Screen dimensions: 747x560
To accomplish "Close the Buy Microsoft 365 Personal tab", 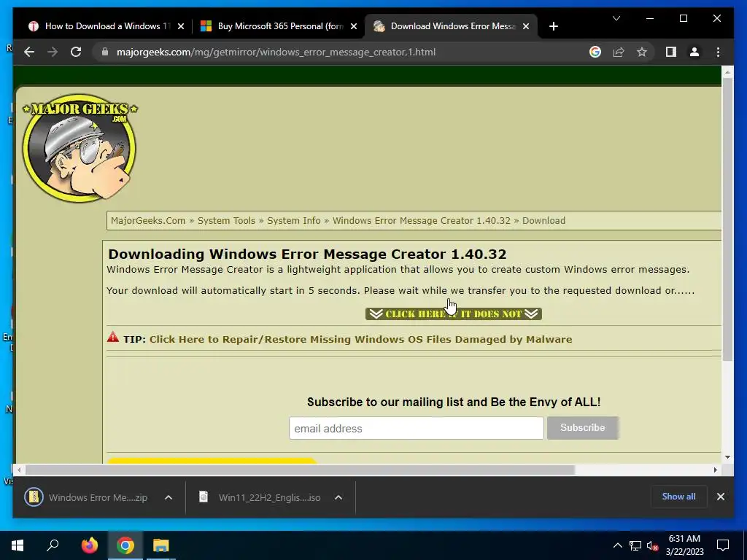I will (354, 26).
